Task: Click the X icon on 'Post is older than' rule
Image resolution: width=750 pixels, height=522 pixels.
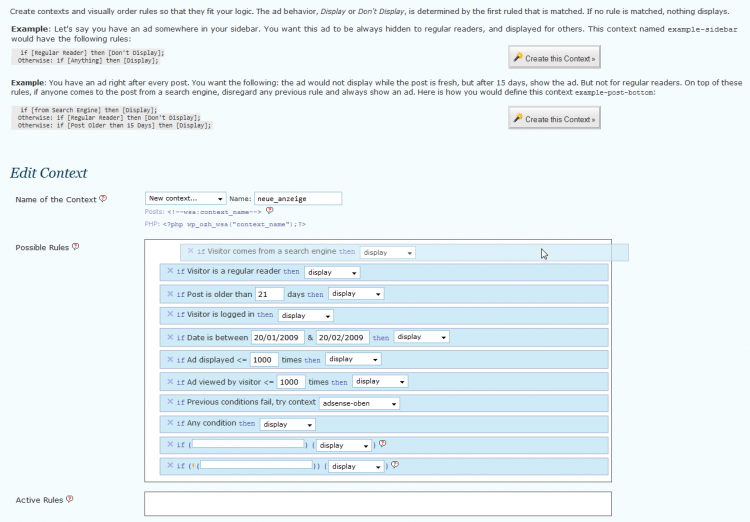Action: coord(171,294)
